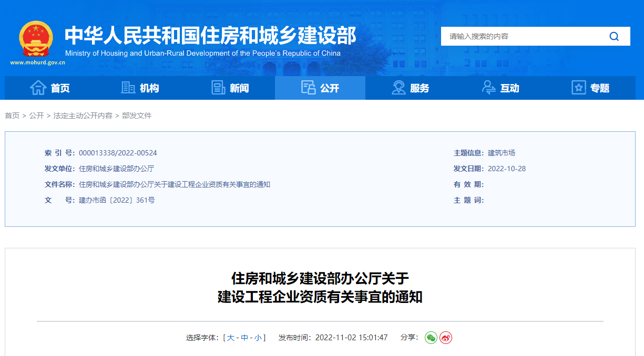Image resolution: width=644 pixels, height=356 pixels.
Task: Share the article via the Weibo icon
Action: [x=445, y=338]
